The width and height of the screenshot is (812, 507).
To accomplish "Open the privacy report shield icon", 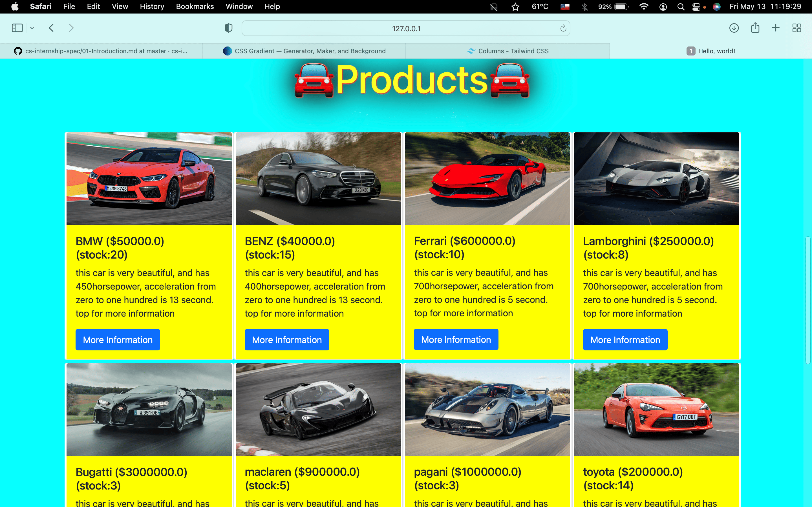I will pos(228,28).
